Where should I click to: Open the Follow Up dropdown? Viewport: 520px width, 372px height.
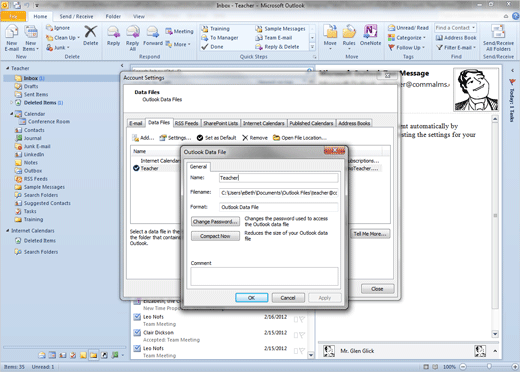[423, 47]
